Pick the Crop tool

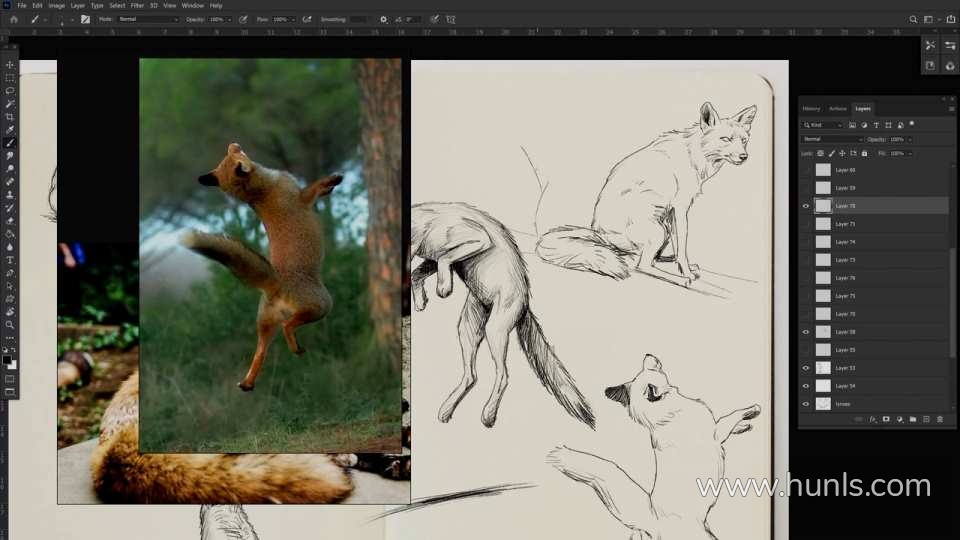[x=10, y=117]
